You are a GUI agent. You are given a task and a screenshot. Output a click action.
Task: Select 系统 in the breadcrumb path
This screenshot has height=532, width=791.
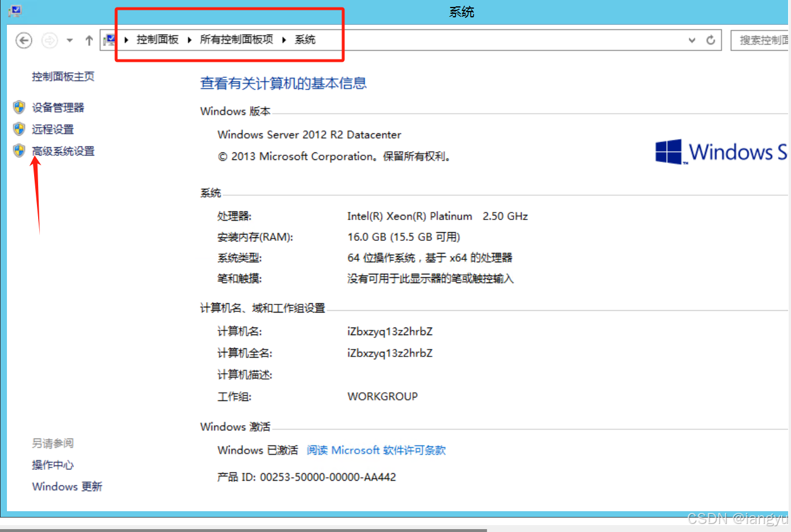pyautogui.click(x=305, y=39)
